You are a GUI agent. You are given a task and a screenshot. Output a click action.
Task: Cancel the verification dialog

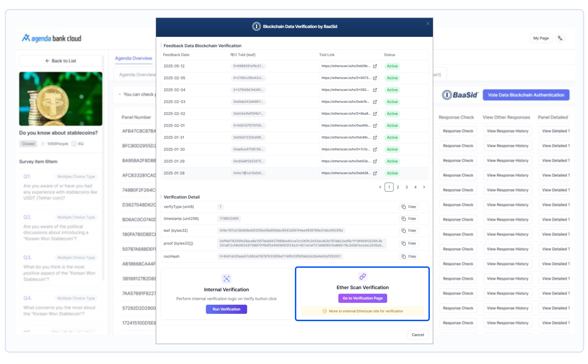(418, 335)
